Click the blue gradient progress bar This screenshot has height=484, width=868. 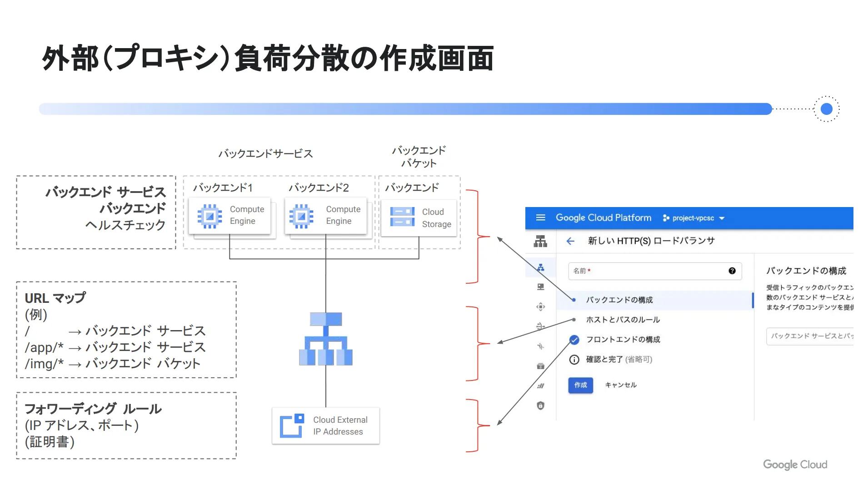[x=405, y=109]
